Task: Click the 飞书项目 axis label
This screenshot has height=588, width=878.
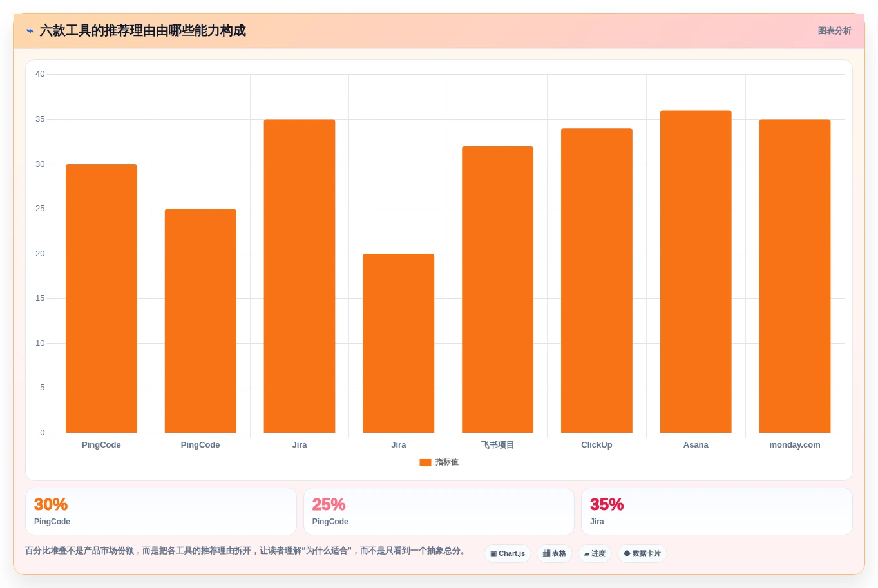Action: coord(497,445)
